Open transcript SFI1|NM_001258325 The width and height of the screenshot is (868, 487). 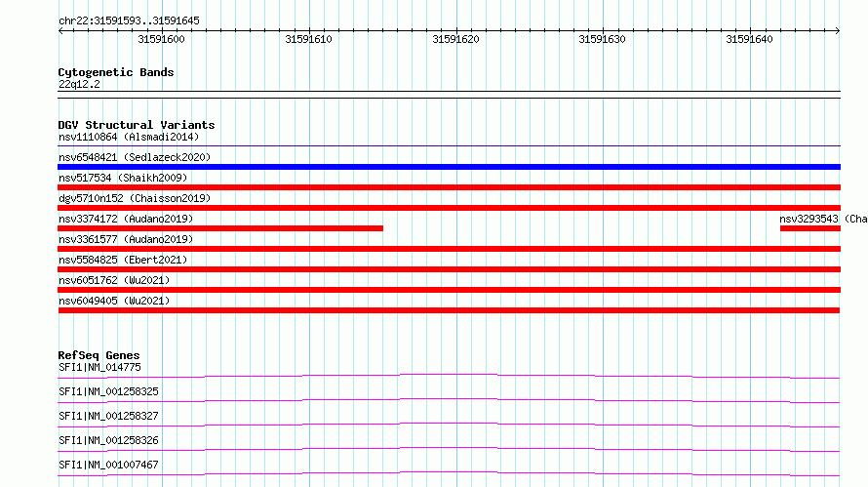pos(108,391)
